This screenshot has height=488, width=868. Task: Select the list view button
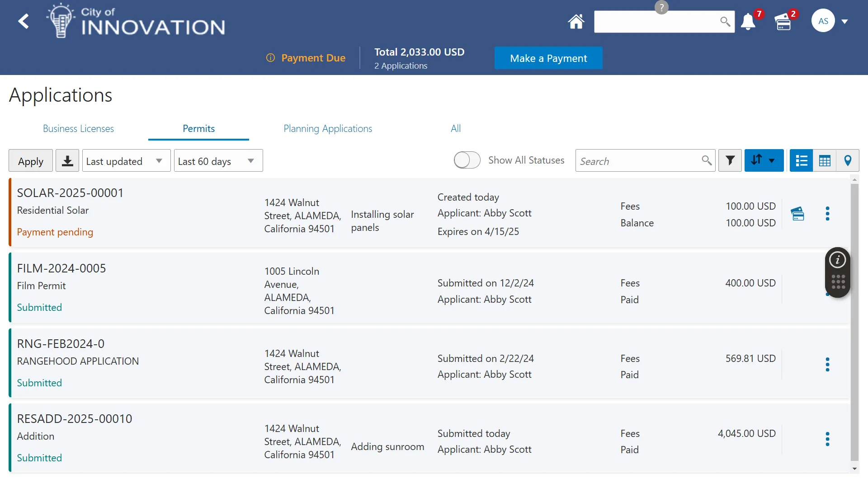[x=801, y=160]
